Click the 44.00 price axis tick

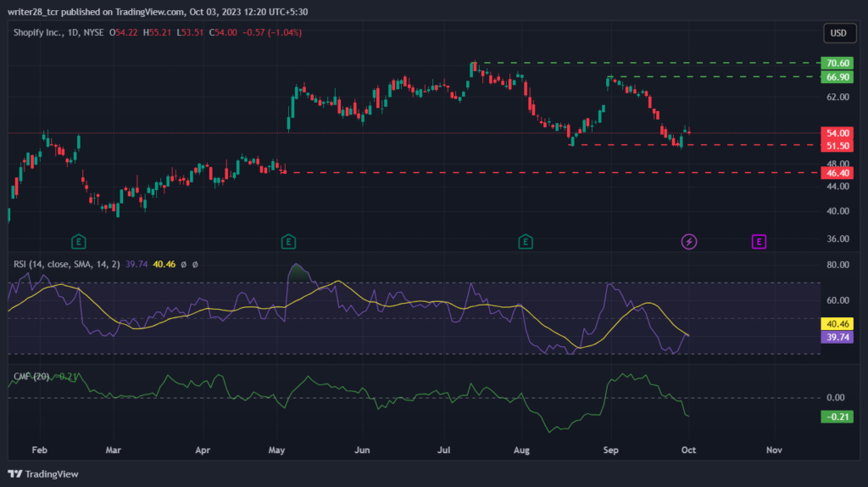(x=837, y=186)
